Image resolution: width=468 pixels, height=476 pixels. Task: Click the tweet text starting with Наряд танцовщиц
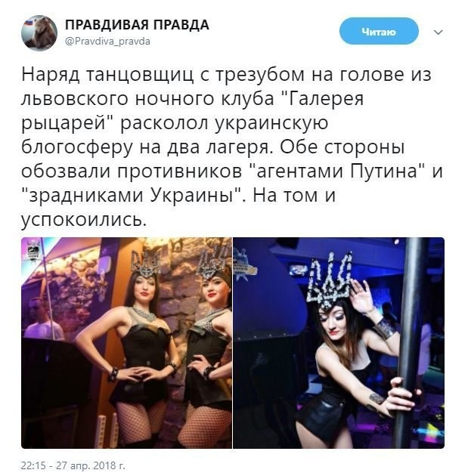click(231, 147)
